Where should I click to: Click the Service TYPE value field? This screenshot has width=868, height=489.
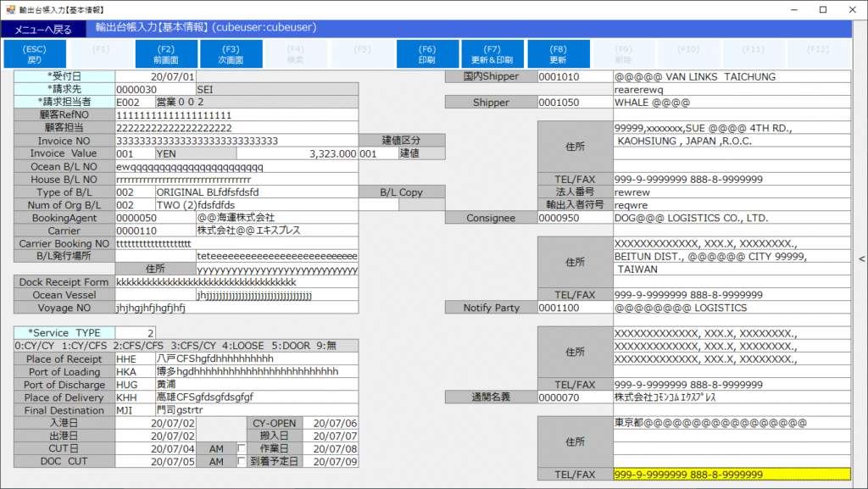[x=136, y=333]
